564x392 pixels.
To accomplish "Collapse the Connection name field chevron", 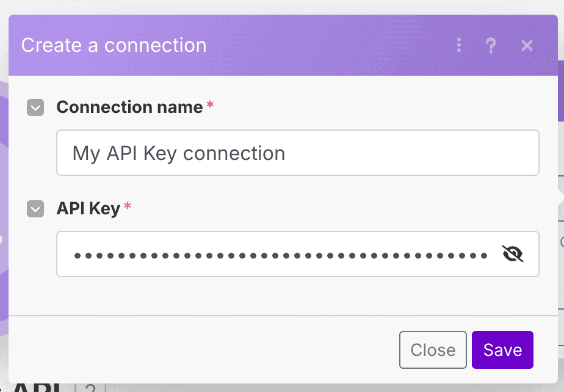I will point(35,108).
